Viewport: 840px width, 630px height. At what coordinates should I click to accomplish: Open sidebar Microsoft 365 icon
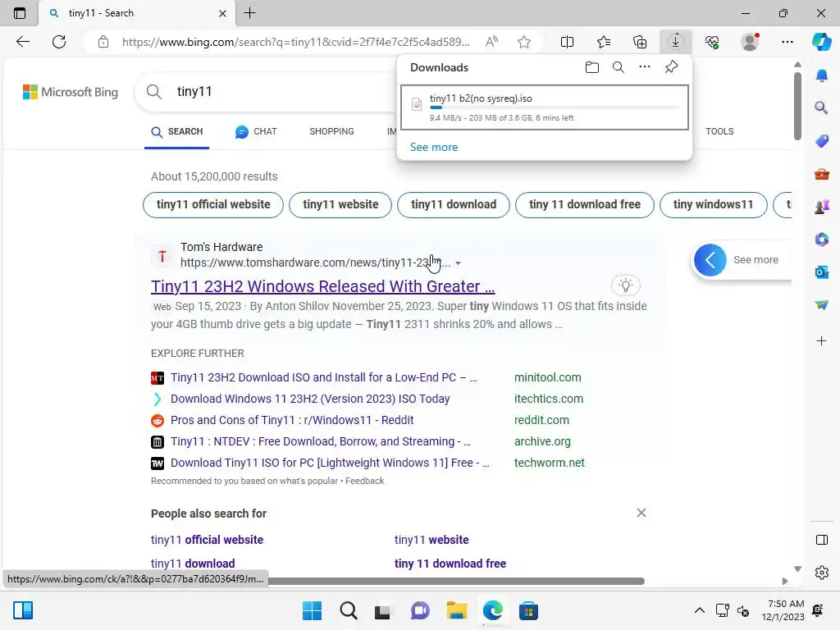[x=822, y=239]
